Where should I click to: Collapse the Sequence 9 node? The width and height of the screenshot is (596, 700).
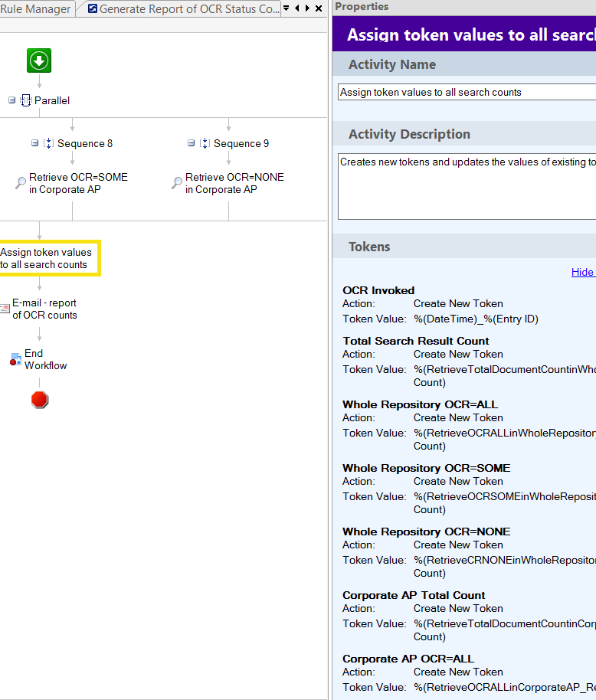[192, 143]
